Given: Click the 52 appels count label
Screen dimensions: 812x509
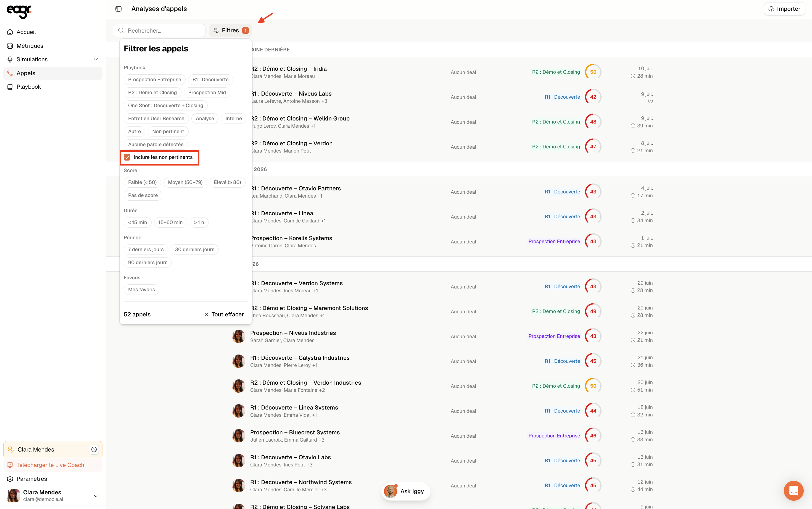Looking at the screenshot, I should coord(137,314).
